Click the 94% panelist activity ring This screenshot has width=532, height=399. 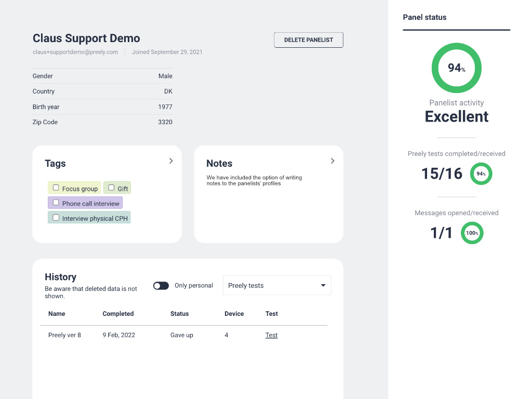point(456,68)
